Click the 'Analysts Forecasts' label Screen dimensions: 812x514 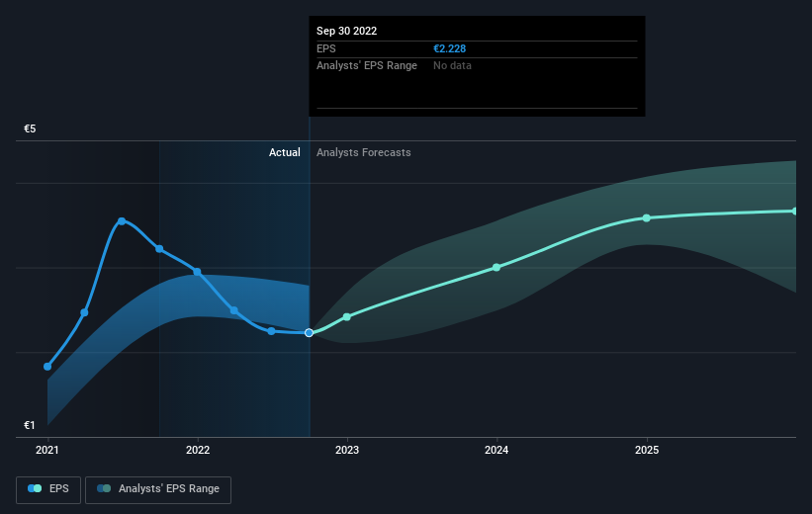click(x=364, y=152)
